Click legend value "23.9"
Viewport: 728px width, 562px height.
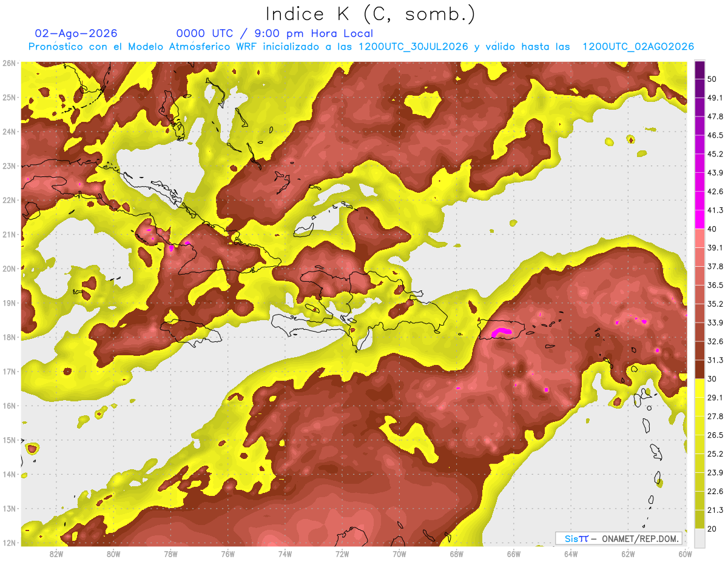click(x=715, y=472)
